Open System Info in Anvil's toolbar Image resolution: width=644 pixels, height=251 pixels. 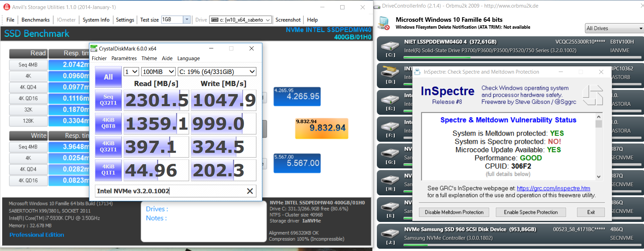tap(96, 20)
